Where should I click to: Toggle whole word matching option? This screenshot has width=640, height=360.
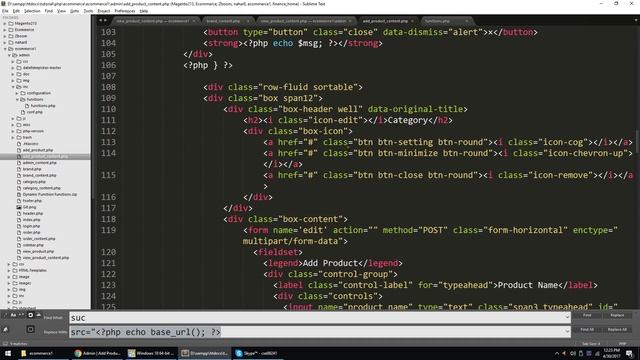coord(22,315)
